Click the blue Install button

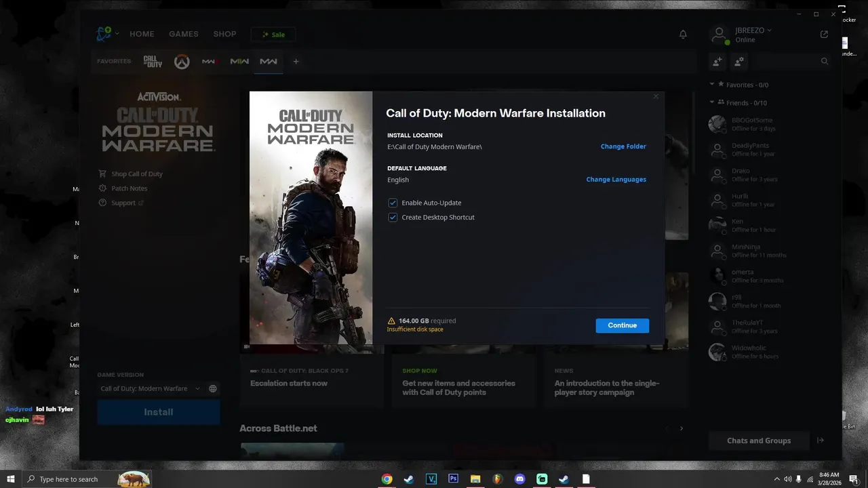pyautogui.click(x=159, y=412)
